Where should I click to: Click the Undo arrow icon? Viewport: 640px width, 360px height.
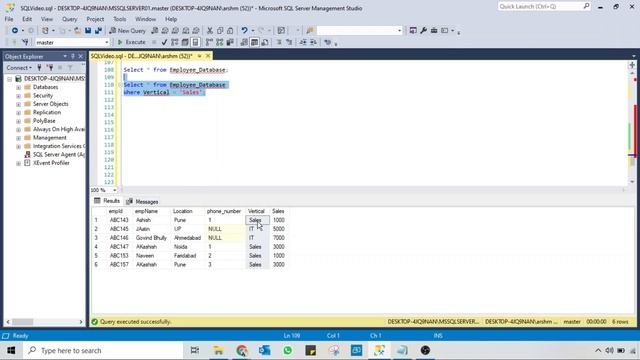point(244,31)
